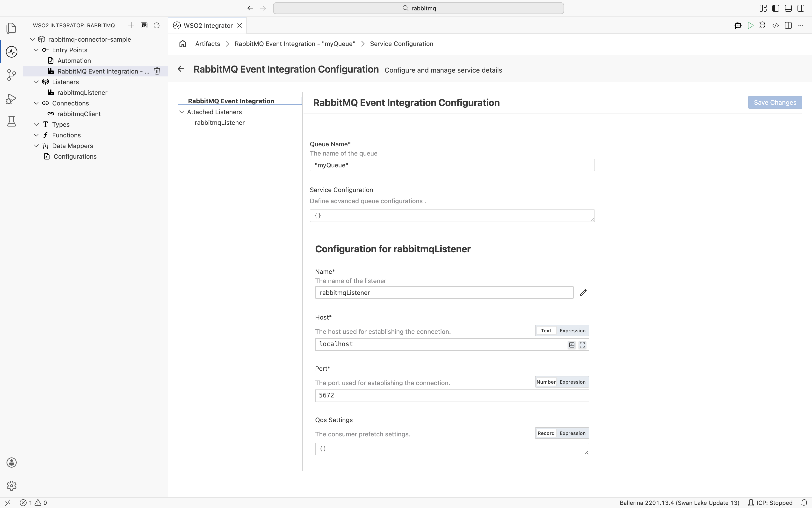Viewport: 812px width, 508px height.
Task: Run the integration with the play icon
Action: (750, 25)
